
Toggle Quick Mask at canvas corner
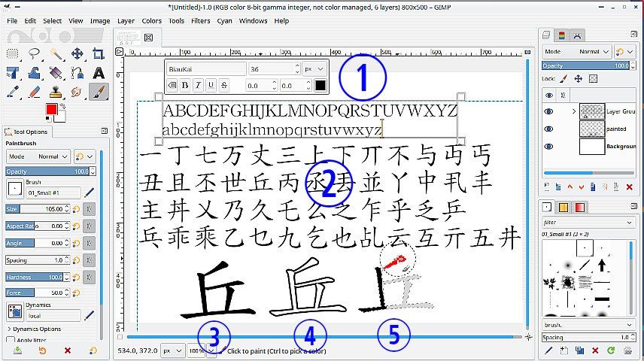120,337
